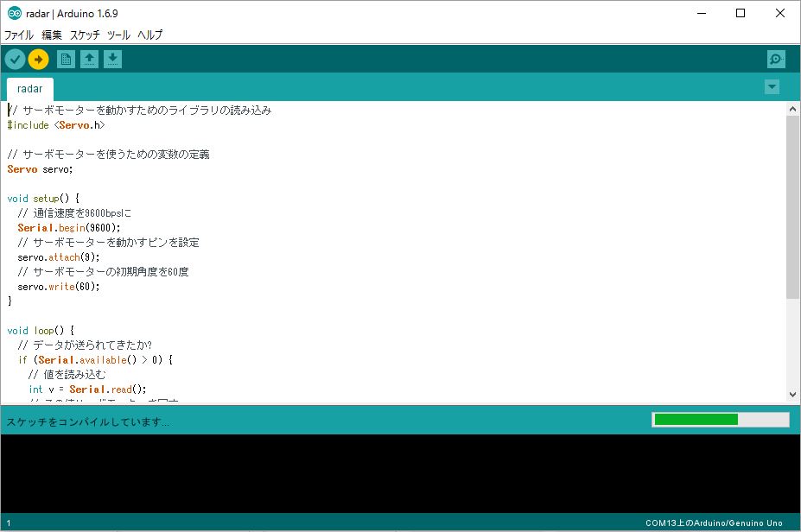Click the status message スケッチをコンパイルしています
801x532 pixels.
tap(87, 421)
